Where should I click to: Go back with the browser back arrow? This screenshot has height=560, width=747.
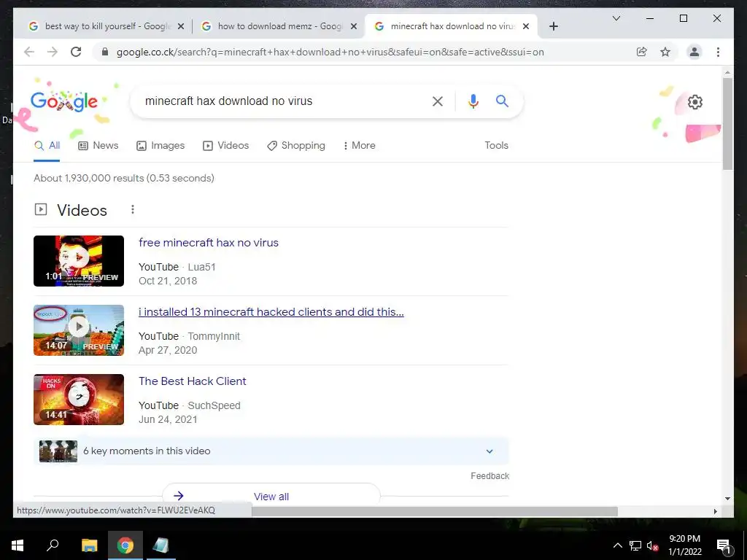pos(29,52)
